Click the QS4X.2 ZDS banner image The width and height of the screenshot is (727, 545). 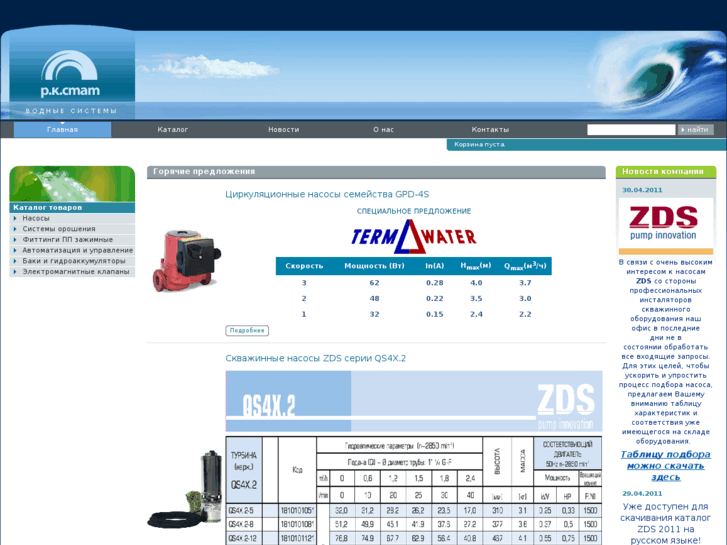414,401
